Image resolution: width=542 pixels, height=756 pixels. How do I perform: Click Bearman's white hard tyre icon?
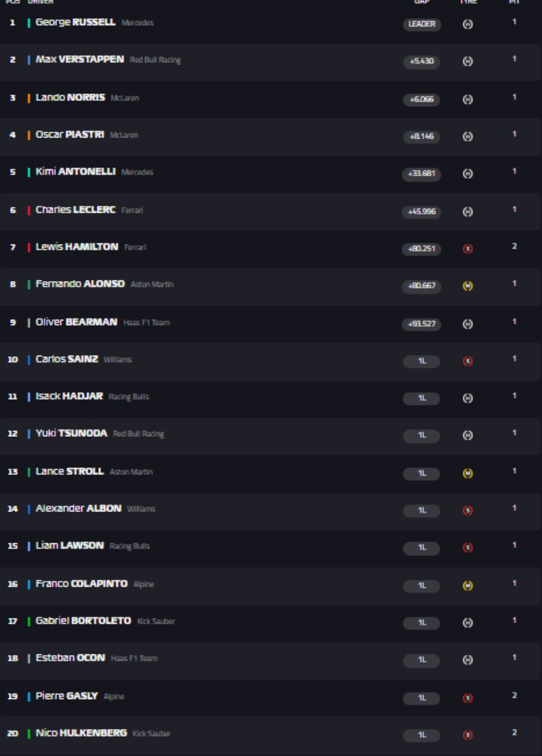[467, 324]
